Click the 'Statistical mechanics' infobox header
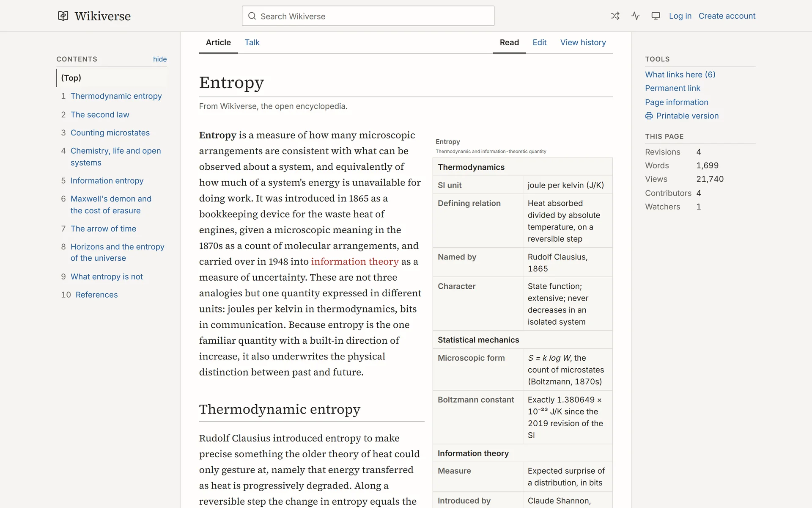The height and width of the screenshot is (508, 812). click(522, 340)
